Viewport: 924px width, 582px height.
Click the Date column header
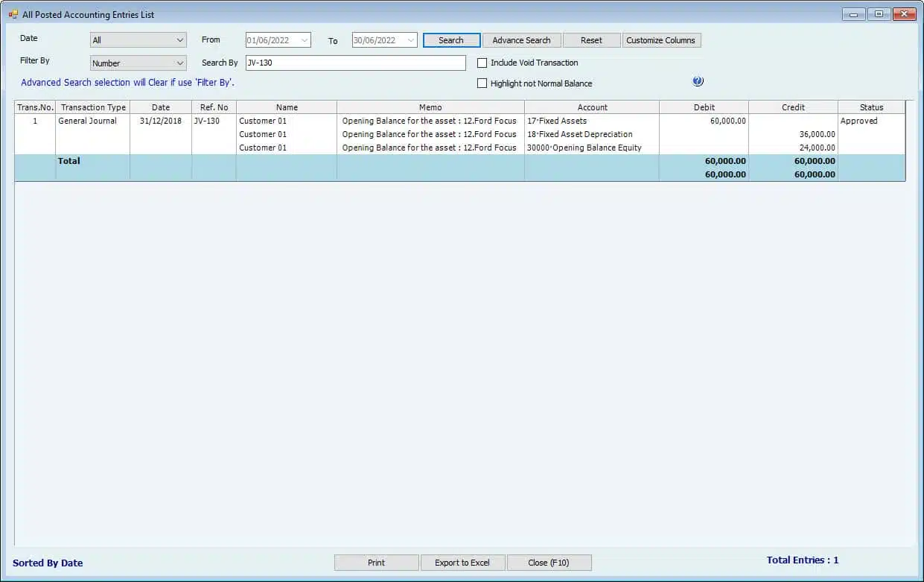pyautogui.click(x=161, y=107)
